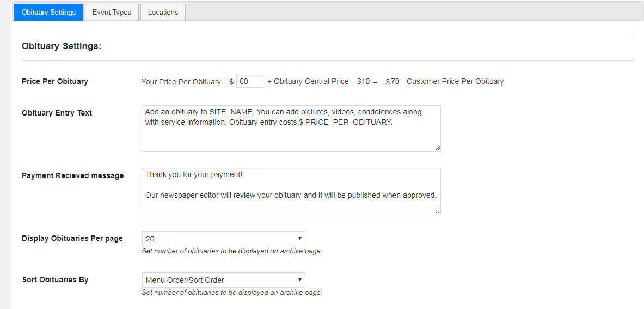644x309 pixels.
Task: Click the help text under Sort Obituaries dropdown
Action: click(231, 293)
